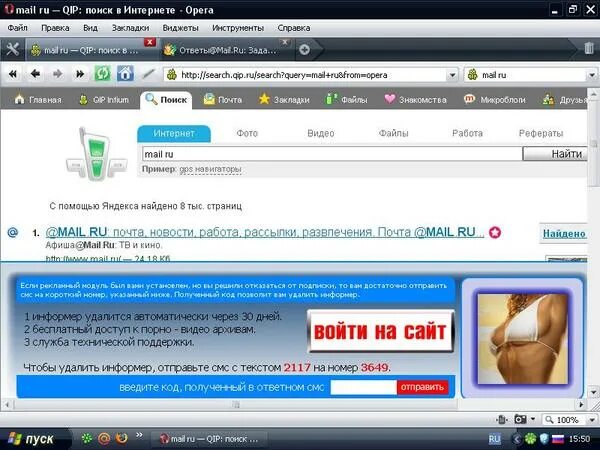Viewport: 600px width, 450px height.
Task: Select the Файлы search category tab
Action: (x=393, y=134)
